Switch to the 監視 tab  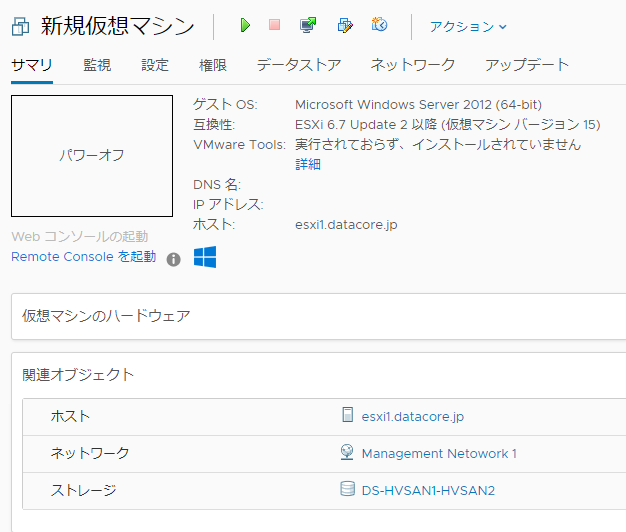point(97,65)
